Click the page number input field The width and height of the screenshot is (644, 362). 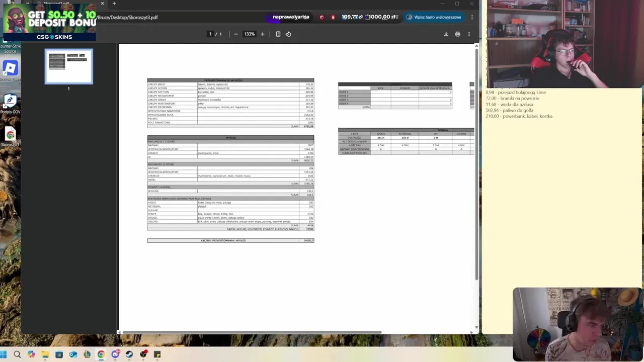[210, 34]
